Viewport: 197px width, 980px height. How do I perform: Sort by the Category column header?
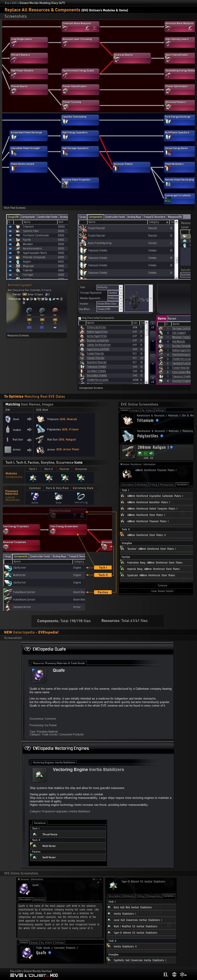tap(158, 222)
